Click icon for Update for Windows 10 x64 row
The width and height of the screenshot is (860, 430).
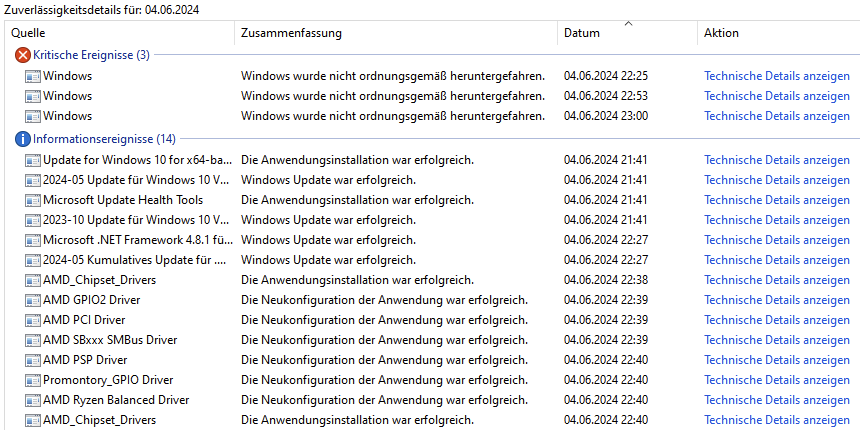point(33,160)
